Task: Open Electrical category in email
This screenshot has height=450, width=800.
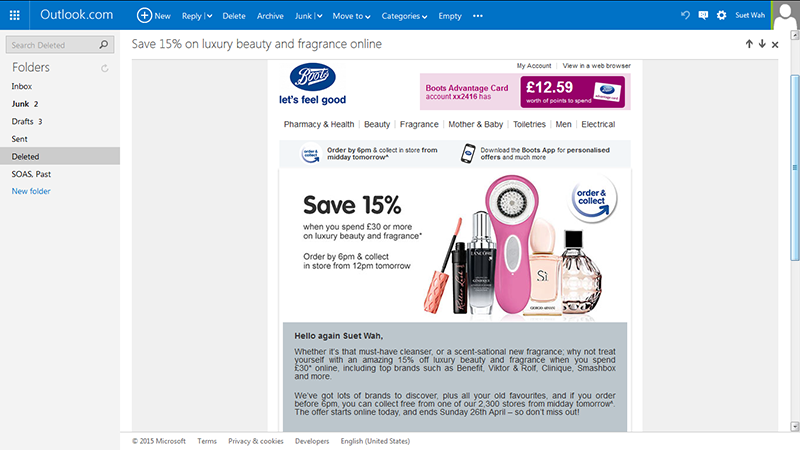Action: coord(598,124)
